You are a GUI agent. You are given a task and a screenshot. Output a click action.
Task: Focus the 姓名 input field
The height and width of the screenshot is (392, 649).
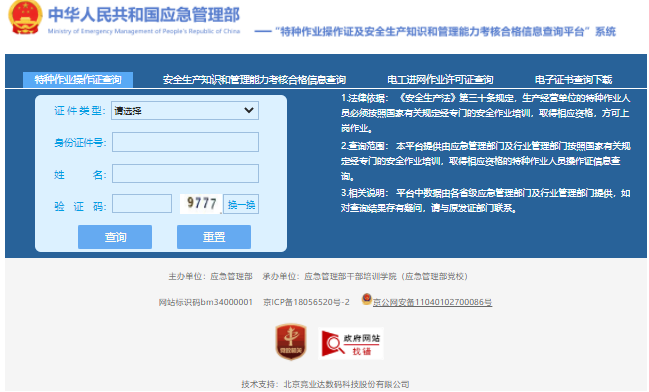point(185,173)
